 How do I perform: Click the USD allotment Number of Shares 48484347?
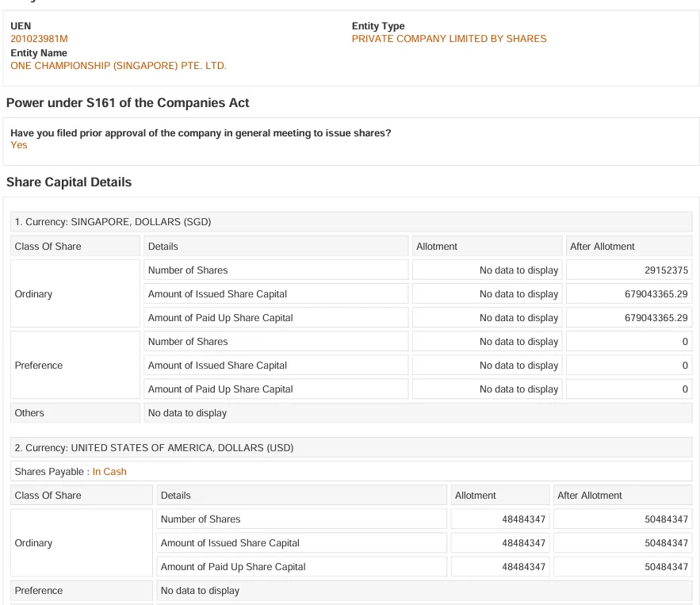523,519
